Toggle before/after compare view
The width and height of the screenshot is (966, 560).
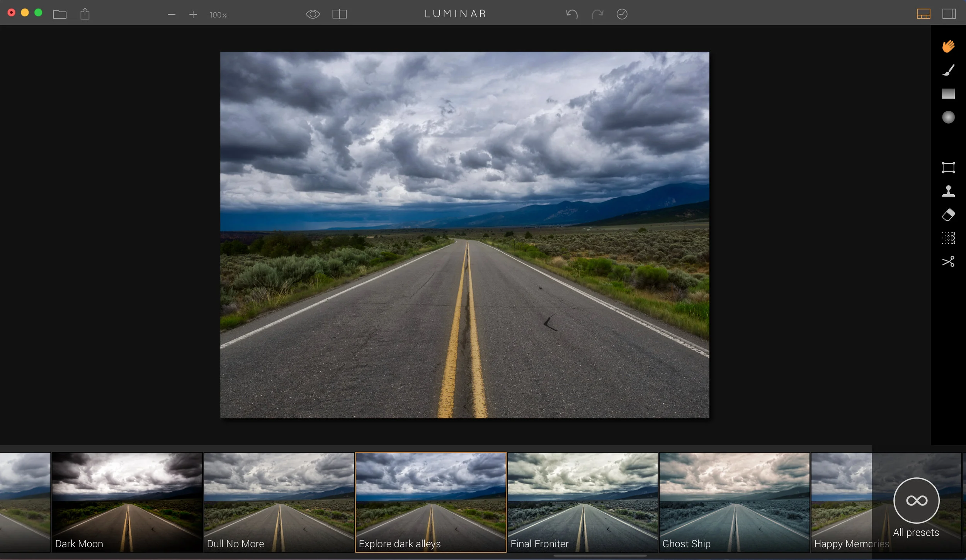339,14
